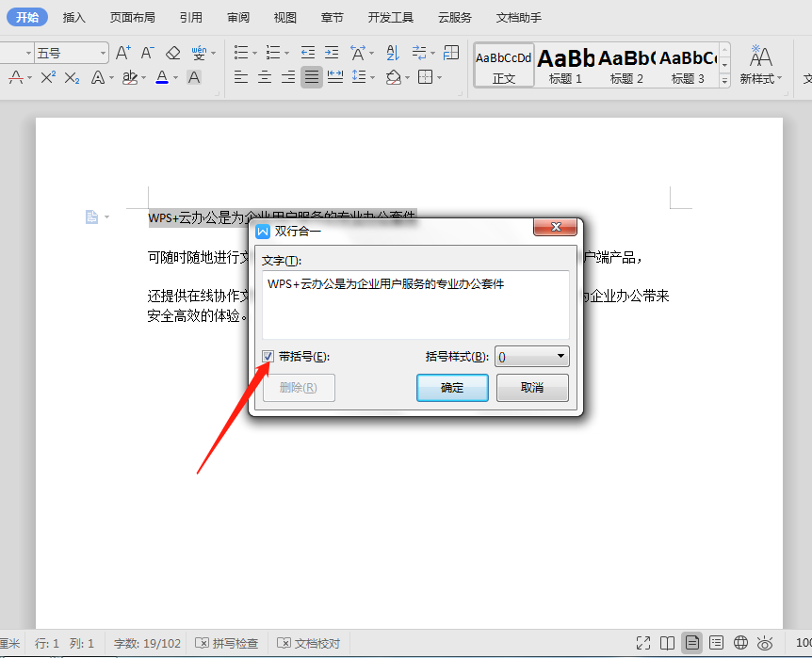812x658 pixels.
Task: Open the 开发工具 tab
Action: [x=391, y=18]
